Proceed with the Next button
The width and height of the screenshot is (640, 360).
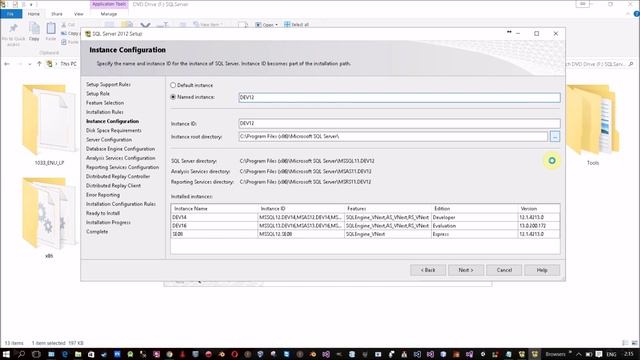tap(466, 270)
